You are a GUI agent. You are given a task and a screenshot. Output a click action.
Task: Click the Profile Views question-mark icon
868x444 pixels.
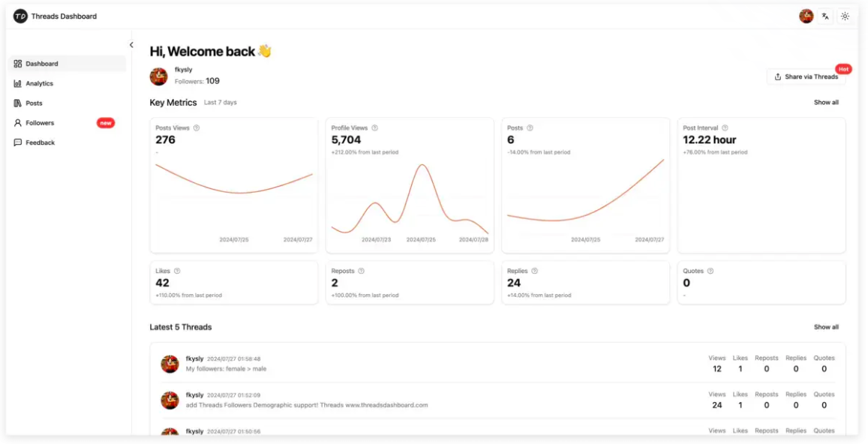374,128
